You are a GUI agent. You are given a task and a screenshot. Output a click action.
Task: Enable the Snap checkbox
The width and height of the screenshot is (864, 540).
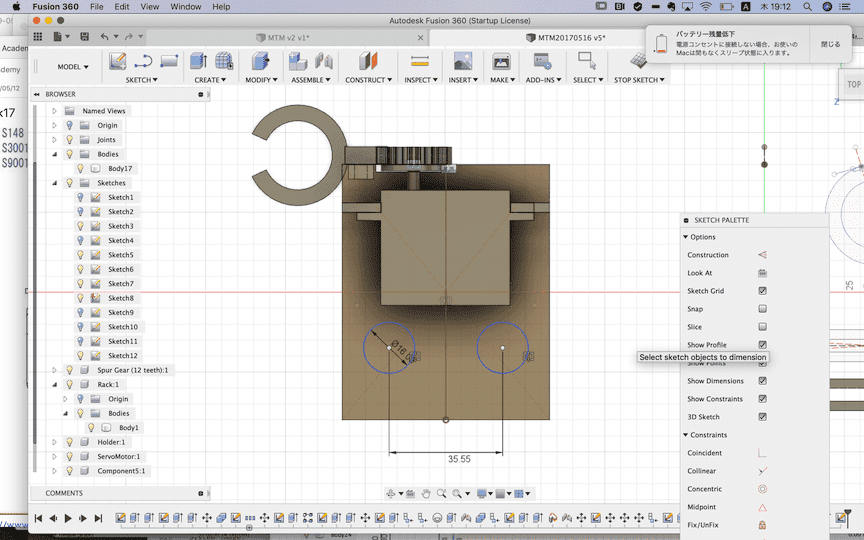762,309
